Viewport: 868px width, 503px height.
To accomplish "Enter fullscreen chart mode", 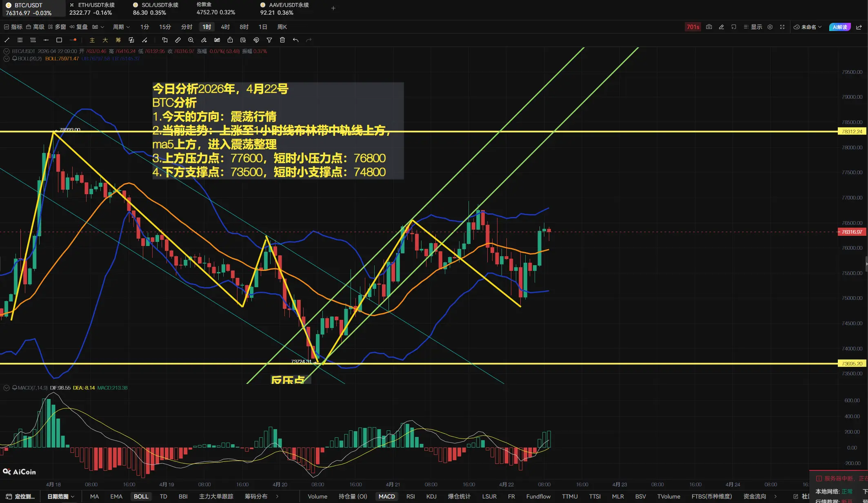I will click(782, 27).
